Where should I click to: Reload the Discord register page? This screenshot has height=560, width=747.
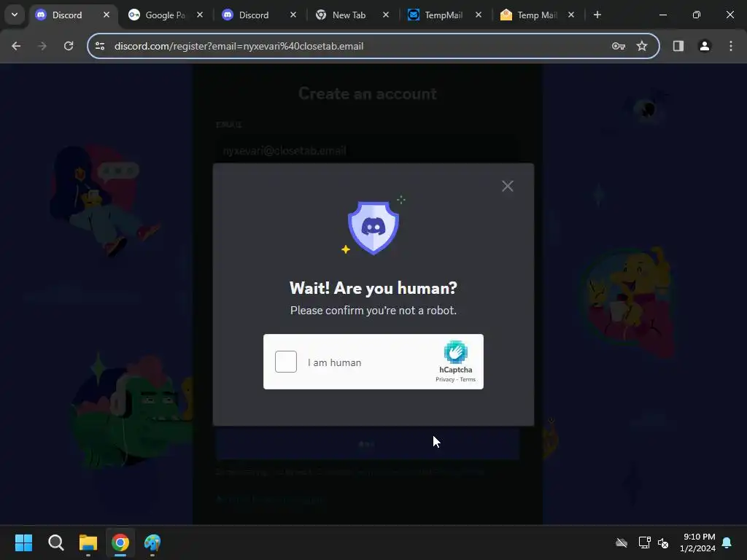[x=69, y=46]
